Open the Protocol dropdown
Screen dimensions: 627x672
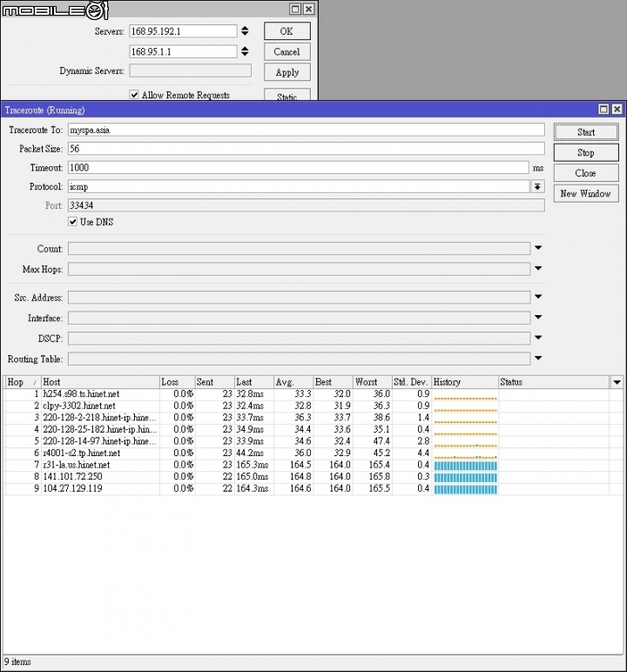538,186
